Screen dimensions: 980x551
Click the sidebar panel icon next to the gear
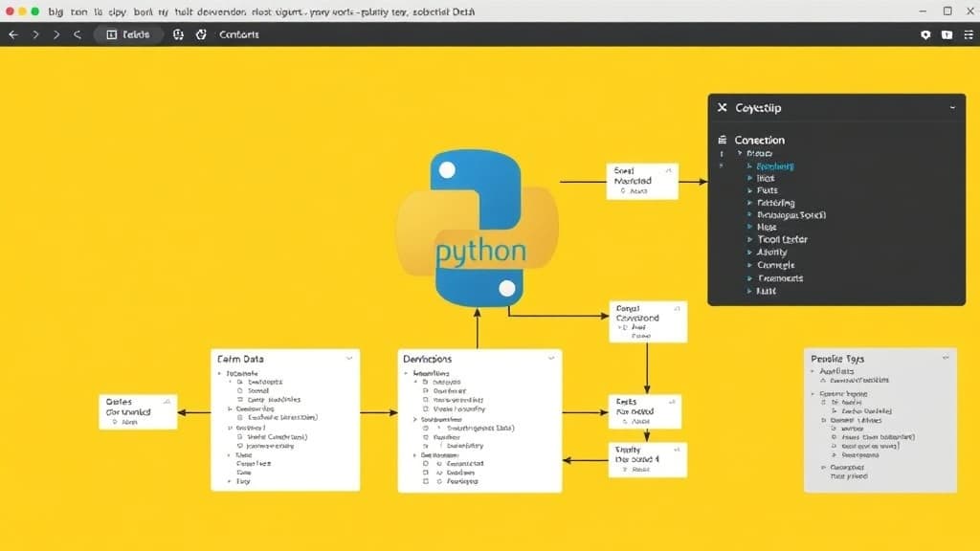(x=947, y=34)
